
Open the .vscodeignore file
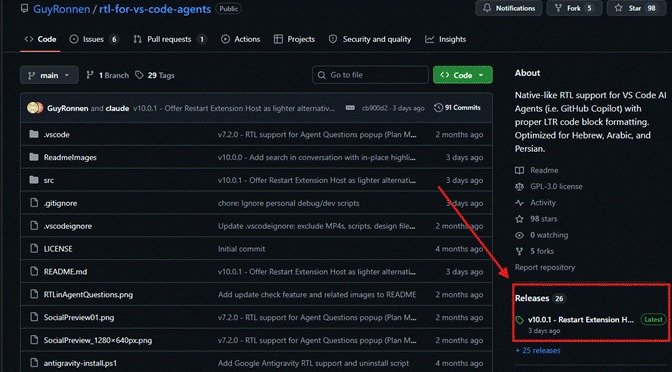pos(68,226)
